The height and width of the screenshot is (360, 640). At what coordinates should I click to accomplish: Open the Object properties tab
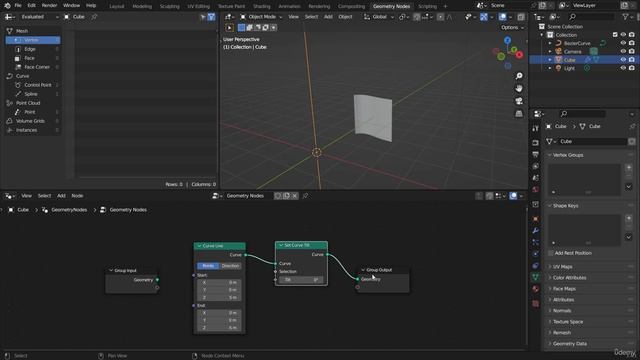[536, 219]
